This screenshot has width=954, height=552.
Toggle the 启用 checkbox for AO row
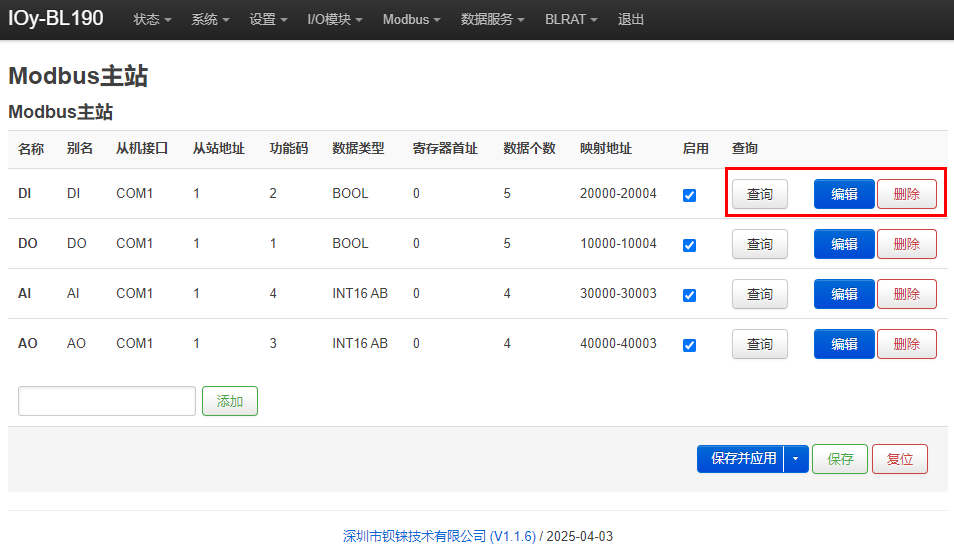[689, 345]
